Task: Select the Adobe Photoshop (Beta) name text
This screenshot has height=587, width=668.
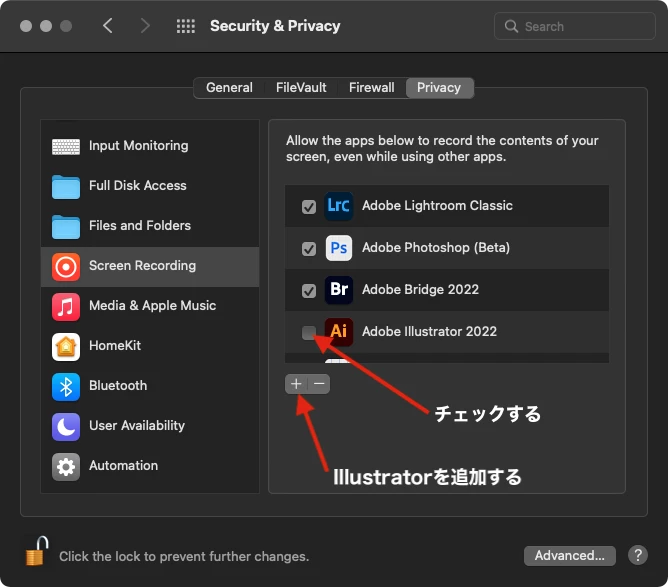Action: click(x=436, y=247)
